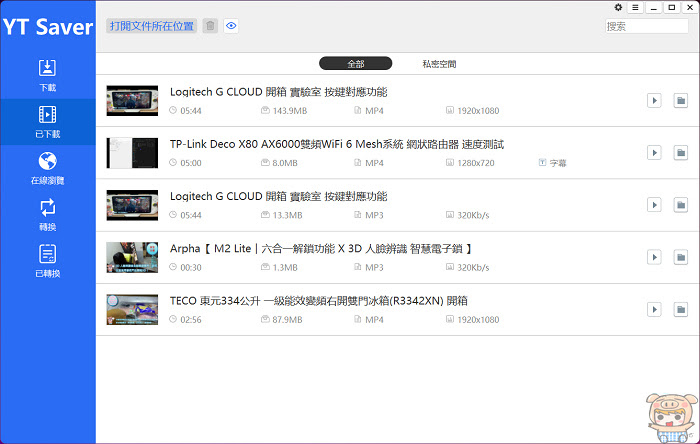Delete selected item with trash icon
The height and width of the screenshot is (444, 700).
[210, 26]
